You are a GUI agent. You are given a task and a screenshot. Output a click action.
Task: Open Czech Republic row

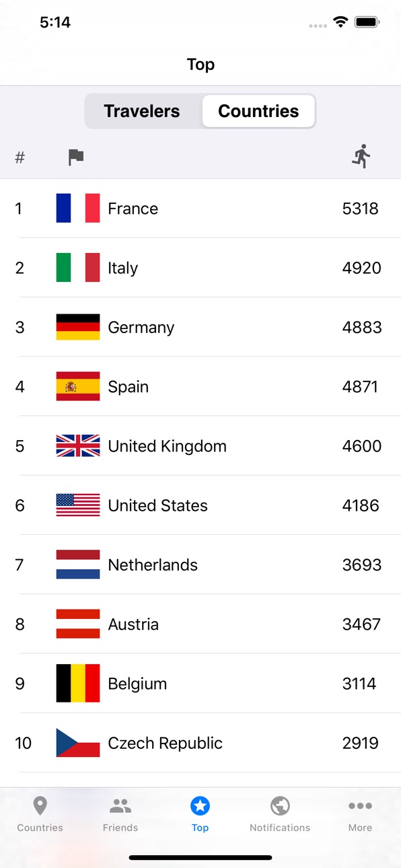pos(200,743)
